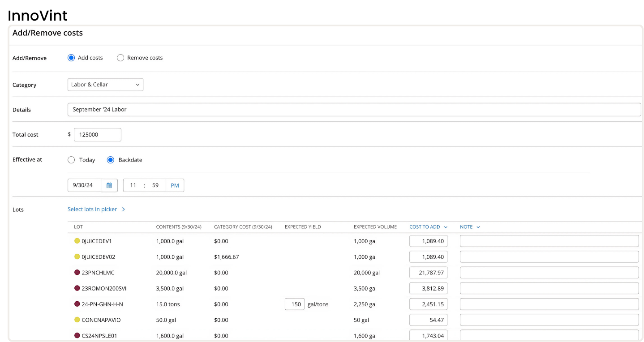Click the Total cost amount field
The width and height of the screenshot is (644, 342).
(97, 135)
